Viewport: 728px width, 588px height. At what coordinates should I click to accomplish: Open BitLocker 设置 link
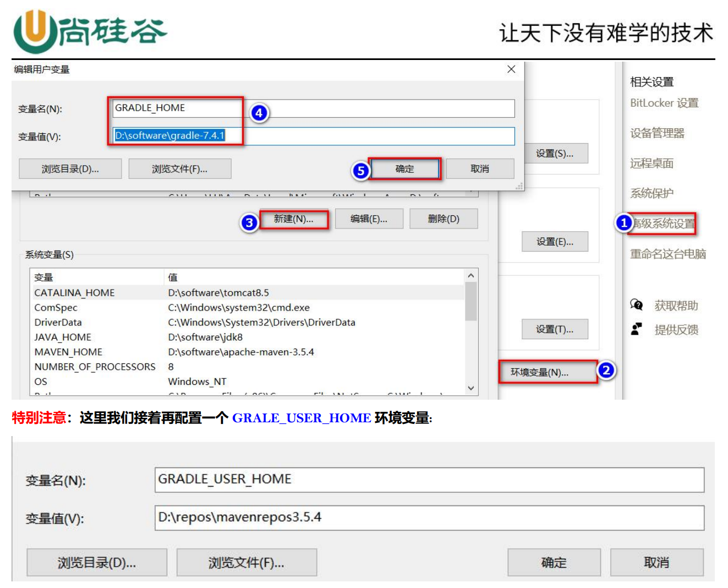[664, 103]
